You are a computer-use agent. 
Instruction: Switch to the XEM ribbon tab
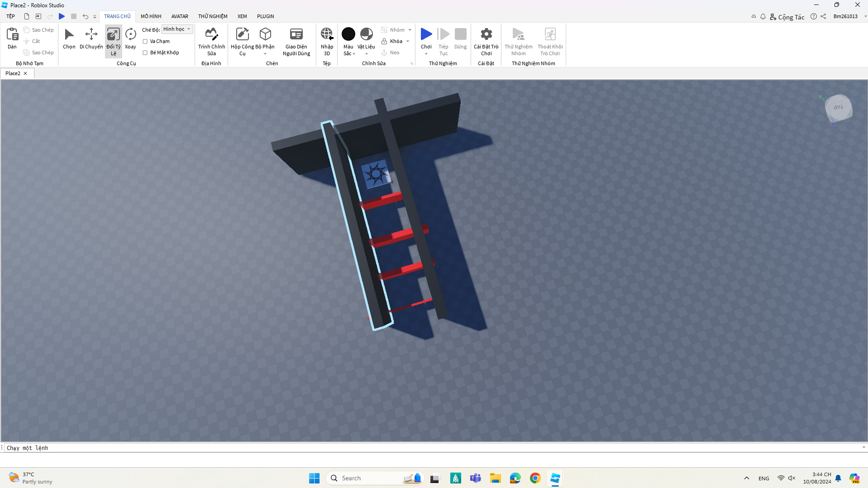coord(242,16)
